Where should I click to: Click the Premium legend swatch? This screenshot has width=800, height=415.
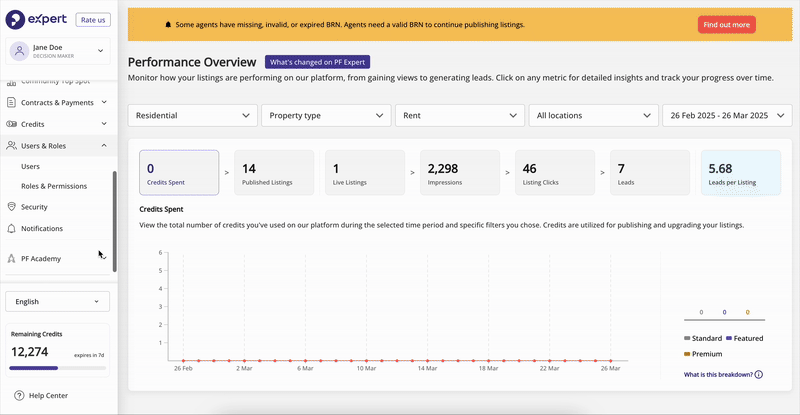(x=687, y=354)
